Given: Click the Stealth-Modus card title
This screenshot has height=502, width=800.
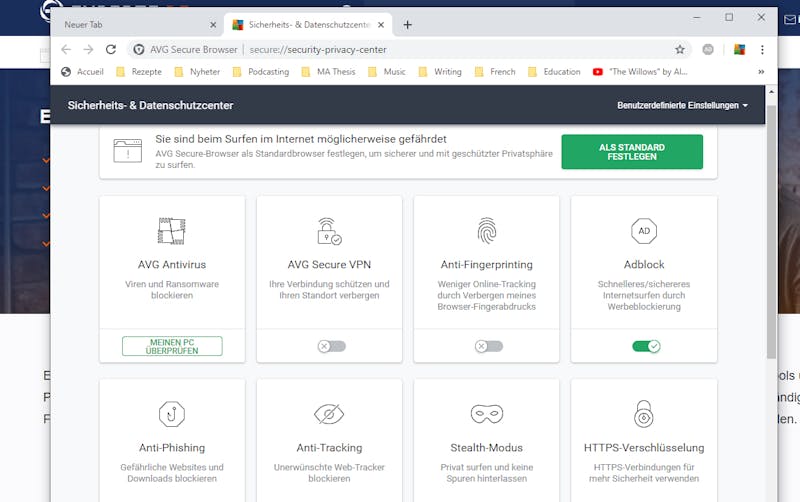Looking at the screenshot, I should tap(487, 447).
